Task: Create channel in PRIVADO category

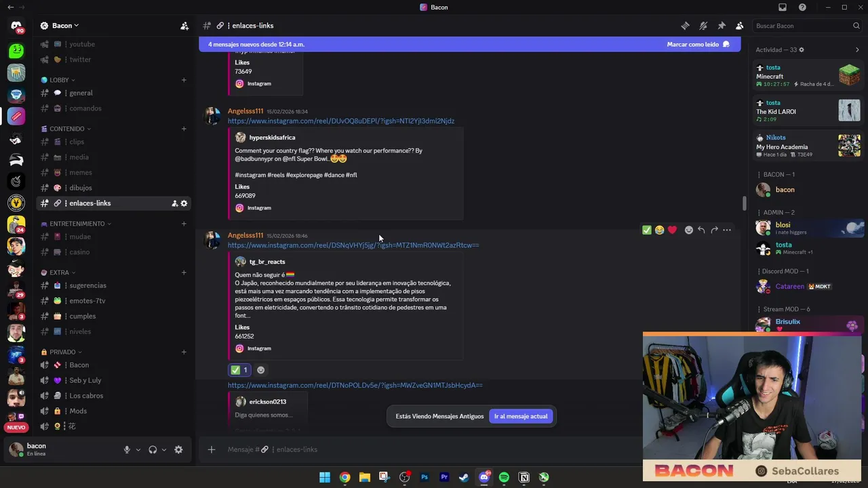Action: (x=184, y=352)
